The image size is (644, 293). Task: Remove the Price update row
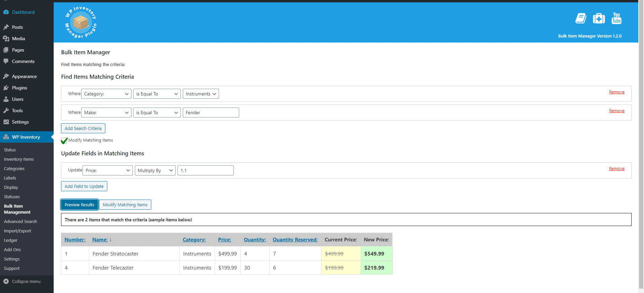pyautogui.click(x=616, y=169)
